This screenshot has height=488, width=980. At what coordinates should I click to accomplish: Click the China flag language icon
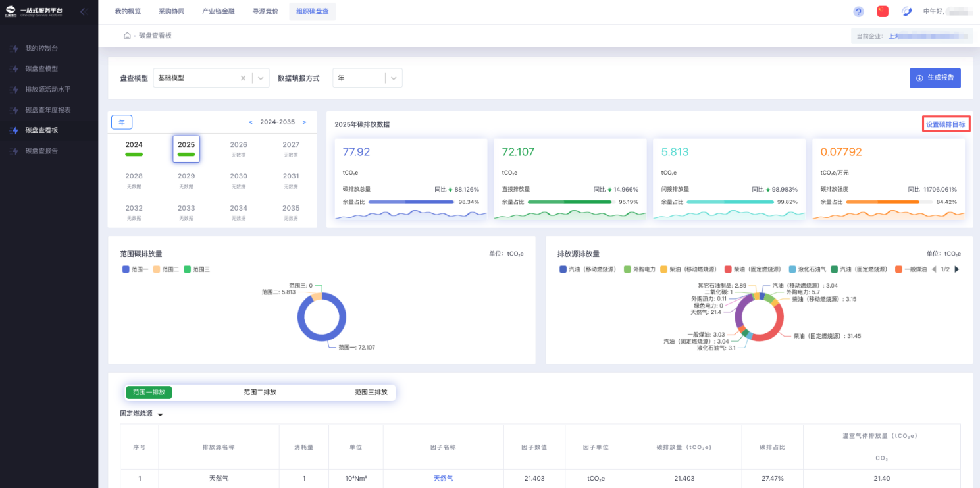(x=883, y=11)
